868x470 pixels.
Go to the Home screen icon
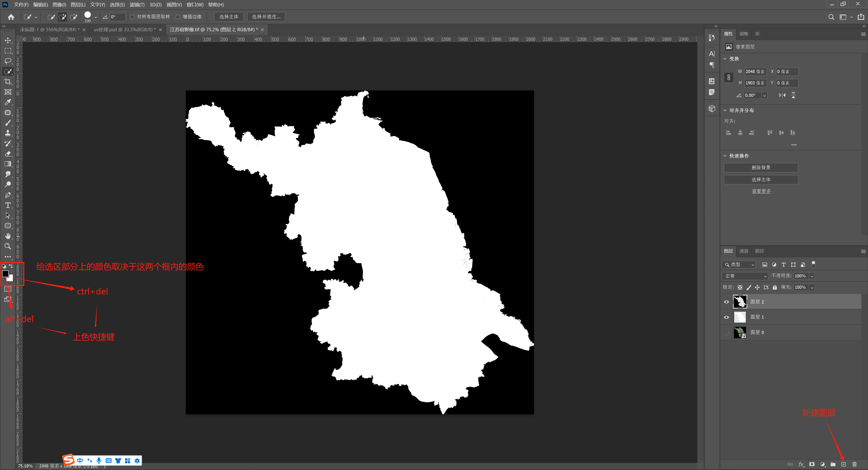pyautogui.click(x=11, y=17)
